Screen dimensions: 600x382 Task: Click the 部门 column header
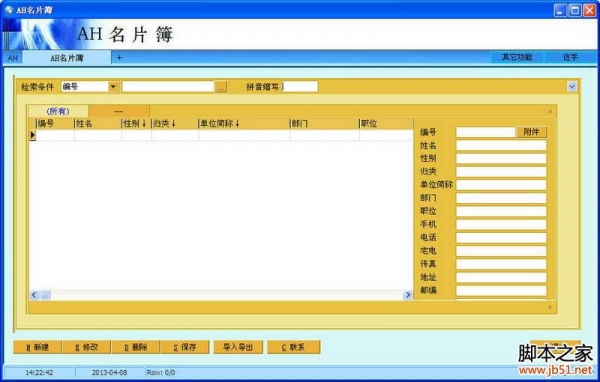(324, 124)
